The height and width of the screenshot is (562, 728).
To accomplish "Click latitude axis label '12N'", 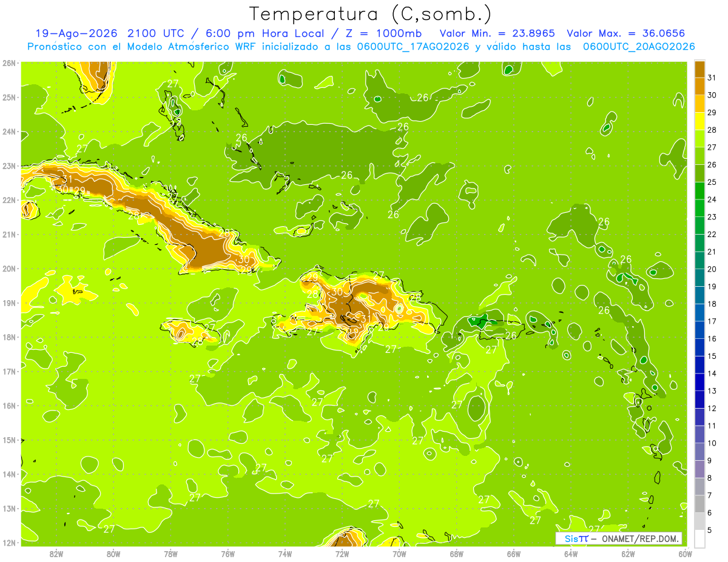I will coord(9,543).
